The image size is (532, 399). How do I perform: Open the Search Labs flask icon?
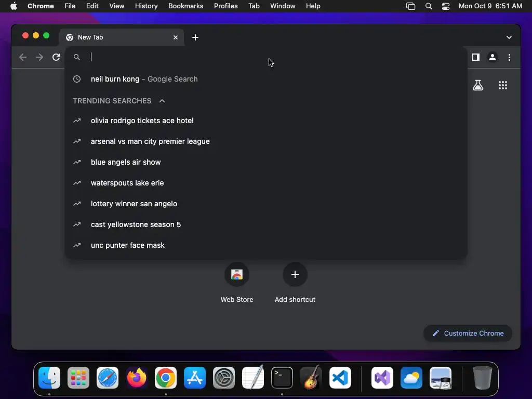tap(478, 85)
